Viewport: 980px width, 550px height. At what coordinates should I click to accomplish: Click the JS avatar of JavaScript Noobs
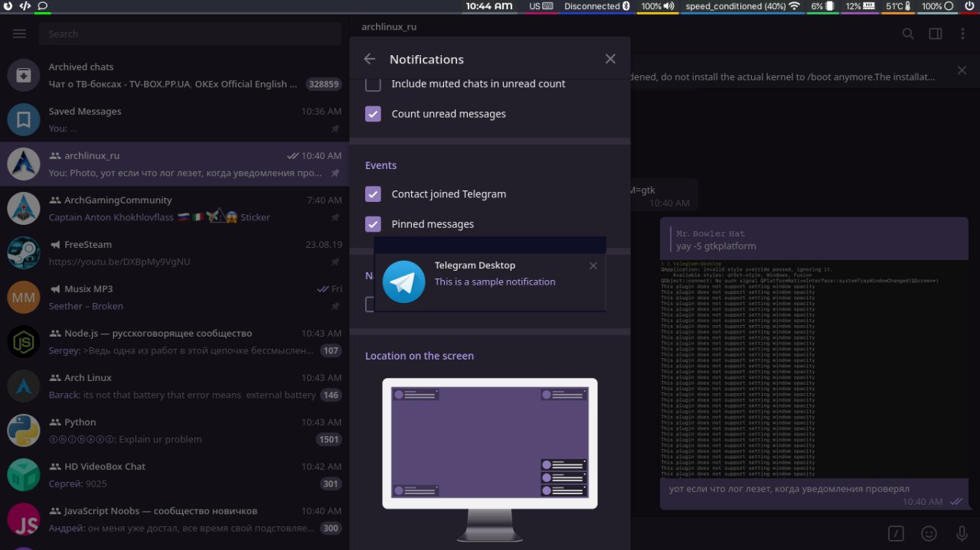click(x=24, y=519)
